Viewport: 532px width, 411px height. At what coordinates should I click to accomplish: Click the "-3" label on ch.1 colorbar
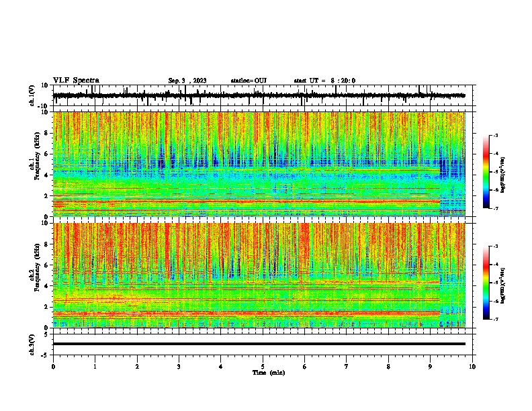click(x=495, y=135)
